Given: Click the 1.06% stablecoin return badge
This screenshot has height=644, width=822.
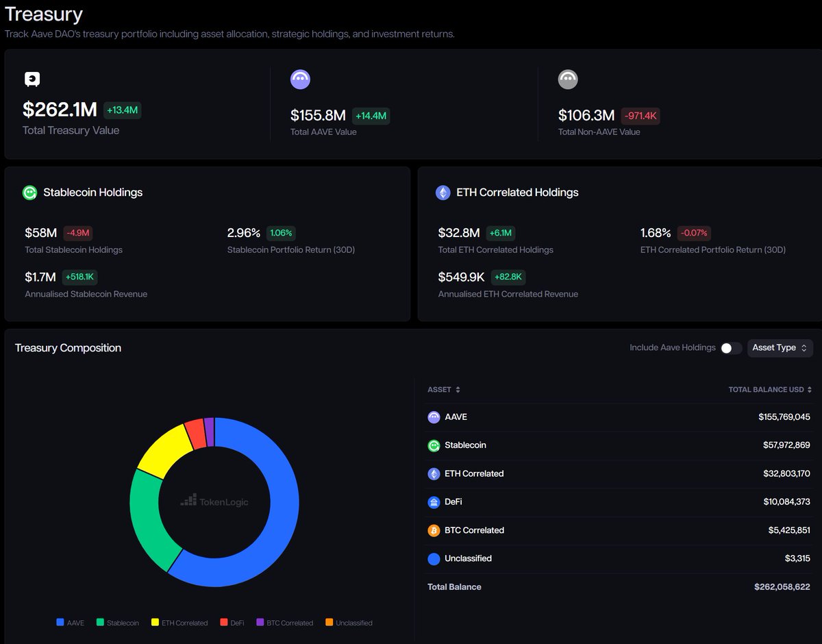Looking at the screenshot, I should [281, 233].
